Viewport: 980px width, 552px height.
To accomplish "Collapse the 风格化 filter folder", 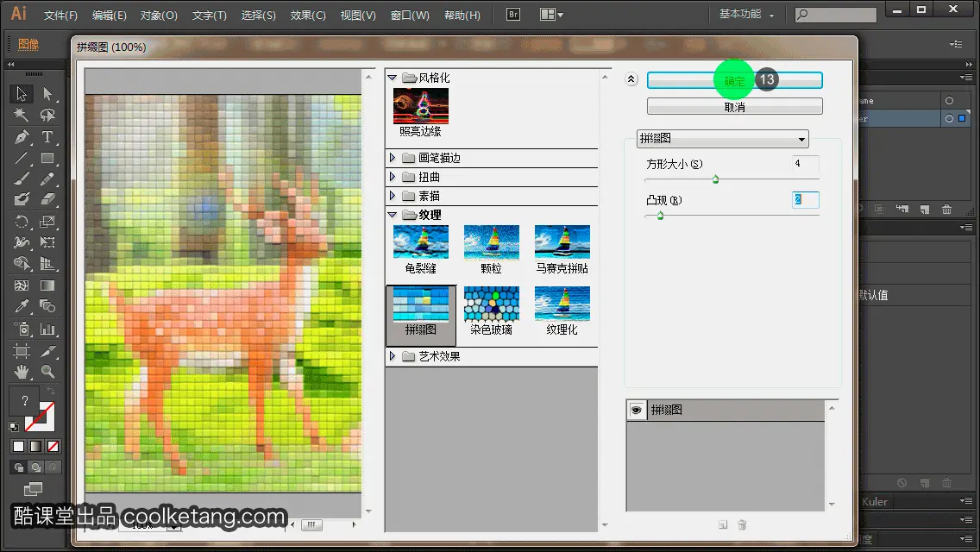I will coord(393,78).
